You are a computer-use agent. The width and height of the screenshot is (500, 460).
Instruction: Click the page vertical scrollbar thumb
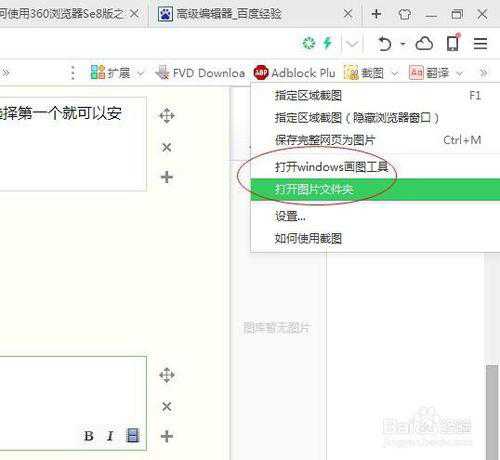(492, 412)
